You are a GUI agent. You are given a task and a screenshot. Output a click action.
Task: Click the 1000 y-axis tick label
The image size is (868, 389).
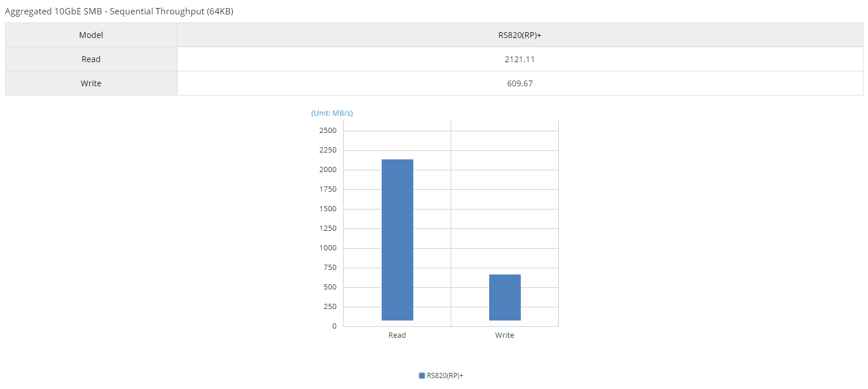pos(328,248)
